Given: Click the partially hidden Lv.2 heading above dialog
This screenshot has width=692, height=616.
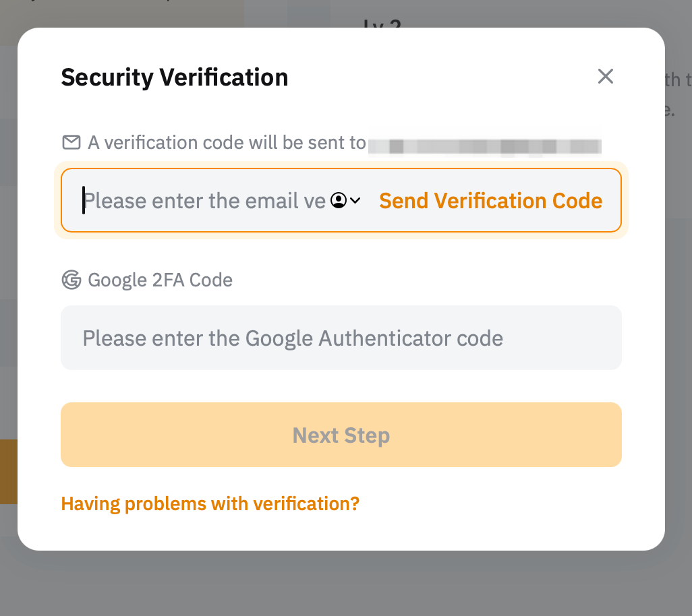Looking at the screenshot, I should click(x=382, y=20).
